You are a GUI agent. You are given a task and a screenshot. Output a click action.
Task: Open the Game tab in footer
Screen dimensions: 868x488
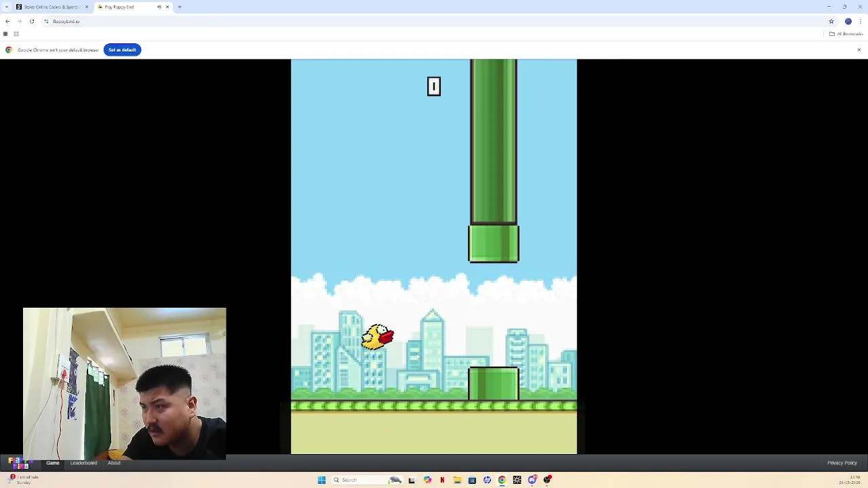[x=53, y=463]
